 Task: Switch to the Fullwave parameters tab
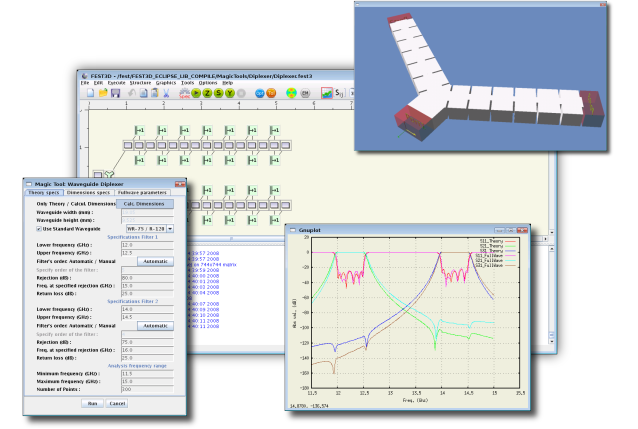pos(142,193)
